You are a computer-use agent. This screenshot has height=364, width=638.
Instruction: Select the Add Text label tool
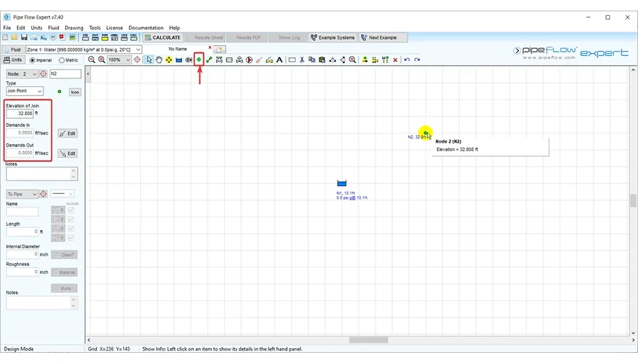(x=279, y=60)
